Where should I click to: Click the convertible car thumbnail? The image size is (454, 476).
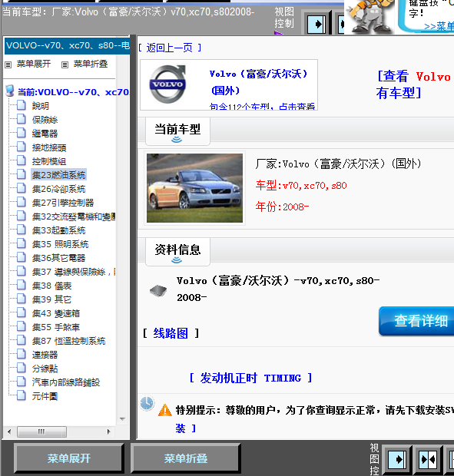[194, 188]
